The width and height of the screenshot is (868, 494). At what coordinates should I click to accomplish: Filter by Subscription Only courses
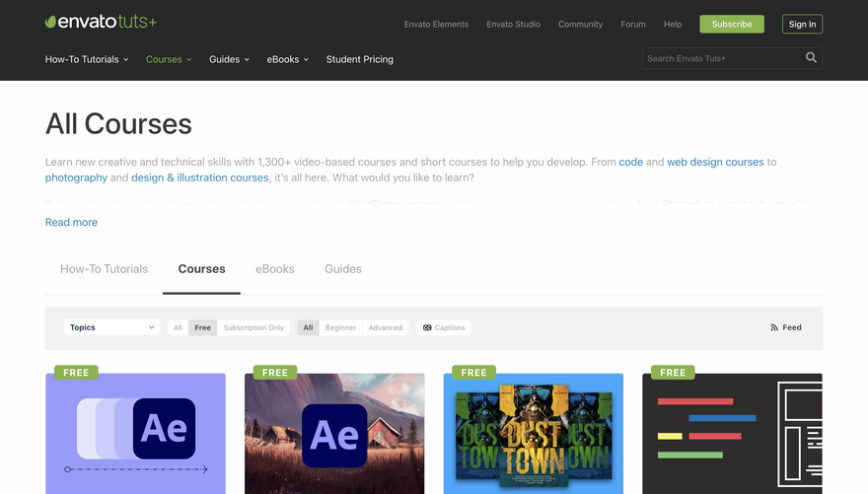[253, 327]
